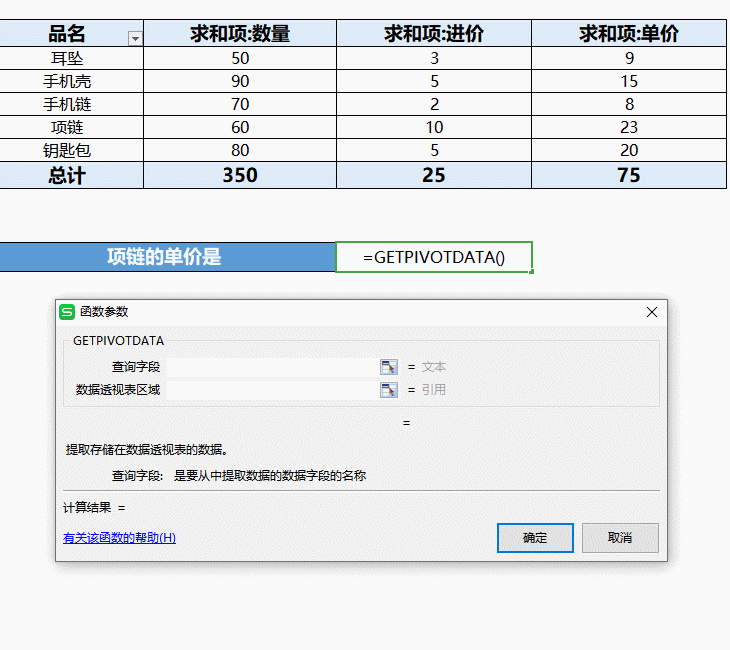Select the 项链 单价 cell with 23
Viewport: 730px width, 650px height.
click(x=629, y=127)
